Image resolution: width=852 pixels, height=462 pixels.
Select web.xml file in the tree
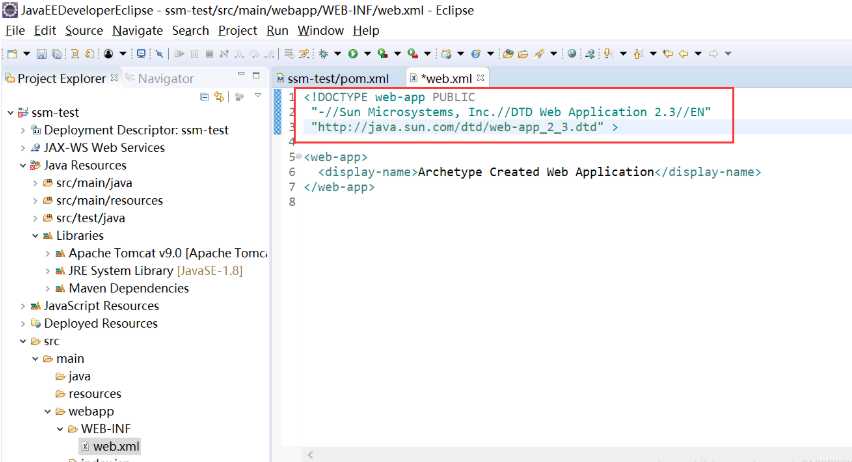point(110,446)
